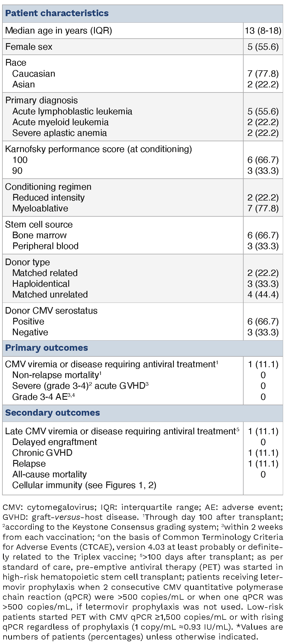Screen dimensions: 287x644
Task: Click the "Karnofsky performance score" row heading
Action: [98, 149]
